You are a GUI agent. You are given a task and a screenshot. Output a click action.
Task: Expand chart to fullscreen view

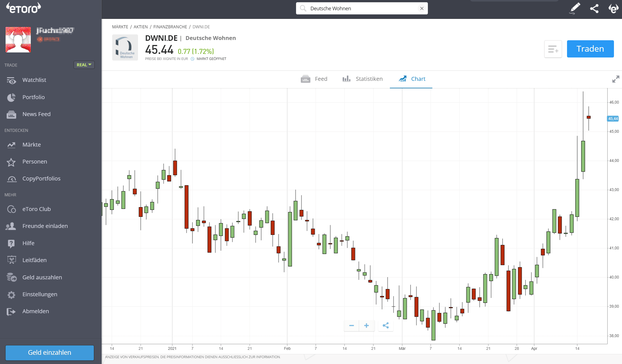tap(616, 79)
